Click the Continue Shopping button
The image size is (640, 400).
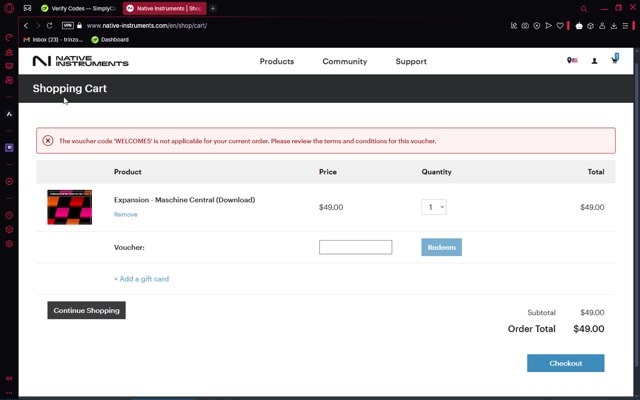pos(87,310)
